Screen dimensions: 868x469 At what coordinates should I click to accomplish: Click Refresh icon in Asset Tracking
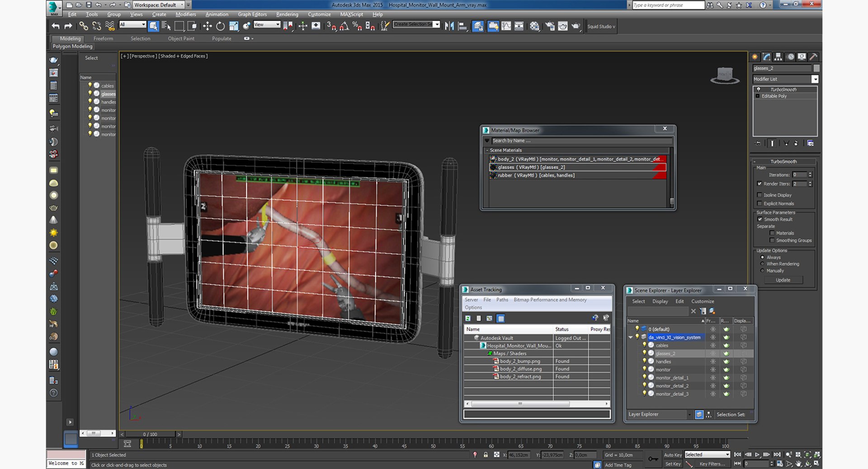tap(468, 319)
